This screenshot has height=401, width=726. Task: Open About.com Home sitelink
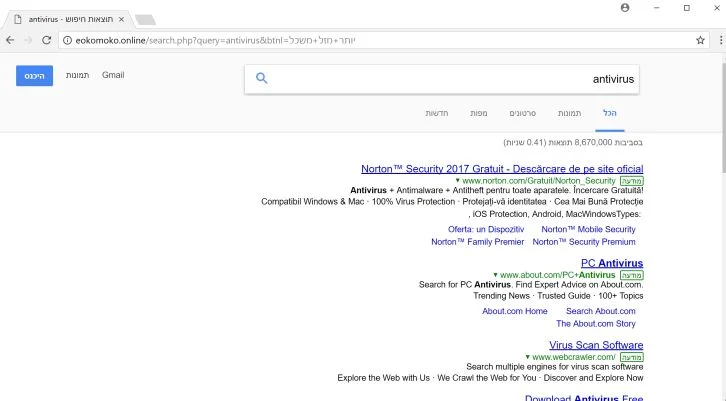[x=515, y=311]
